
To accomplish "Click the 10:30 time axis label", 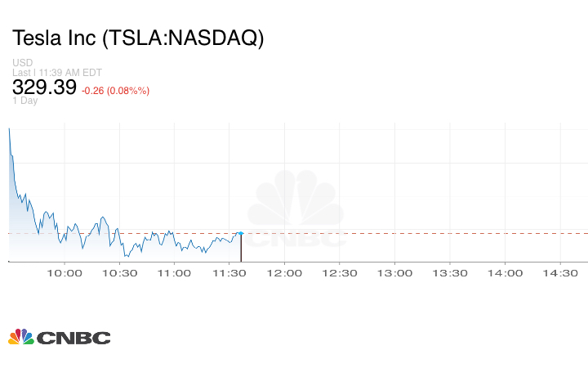I will pyautogui.click(x=120, y=273).
